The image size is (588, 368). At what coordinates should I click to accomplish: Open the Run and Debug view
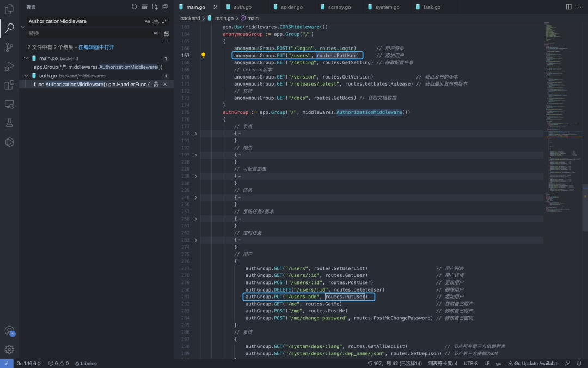[9, 66]
